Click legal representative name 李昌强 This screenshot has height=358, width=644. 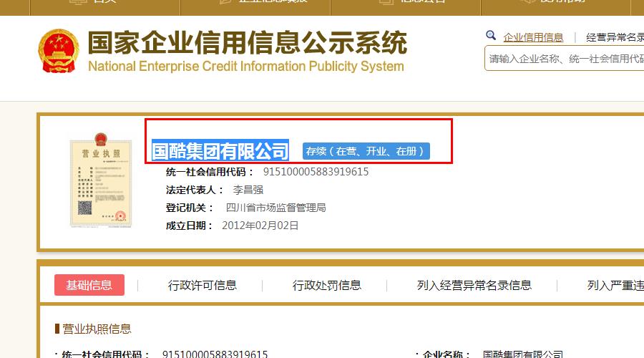[248, 190]
